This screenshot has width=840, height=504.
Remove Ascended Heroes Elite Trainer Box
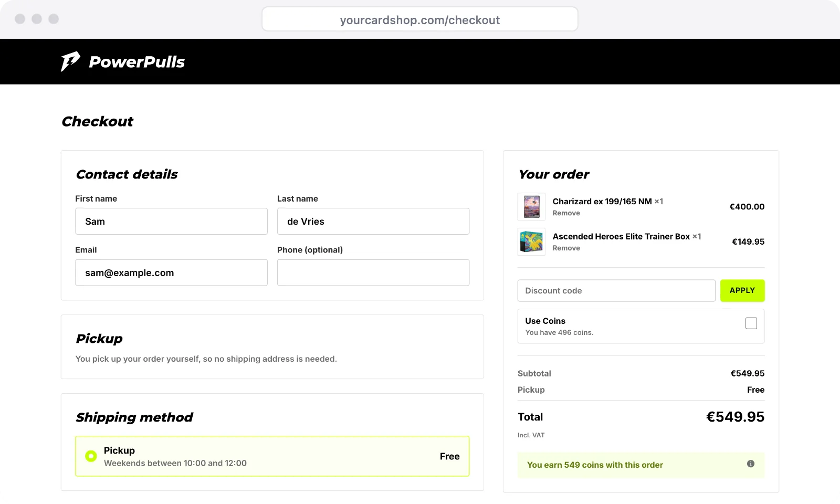click(x=566, y=248)
